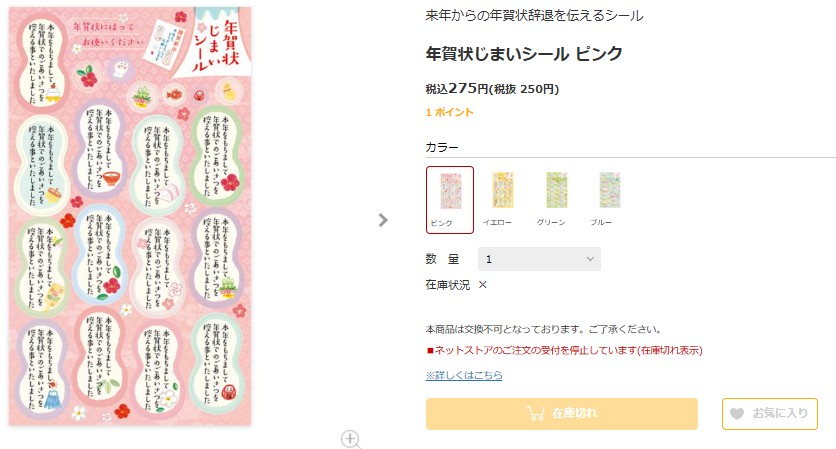Click the next image chevron arrow

(383, 220)
